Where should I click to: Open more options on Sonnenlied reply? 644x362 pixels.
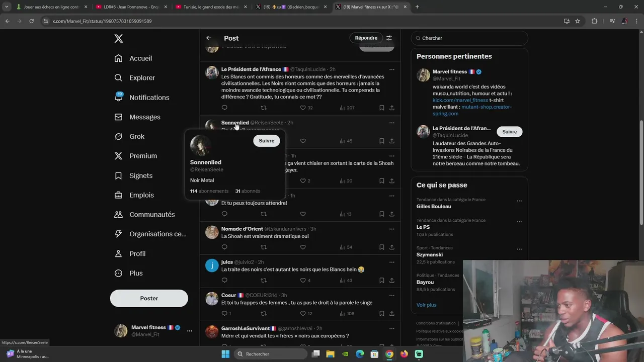click(x=392, y=123)
